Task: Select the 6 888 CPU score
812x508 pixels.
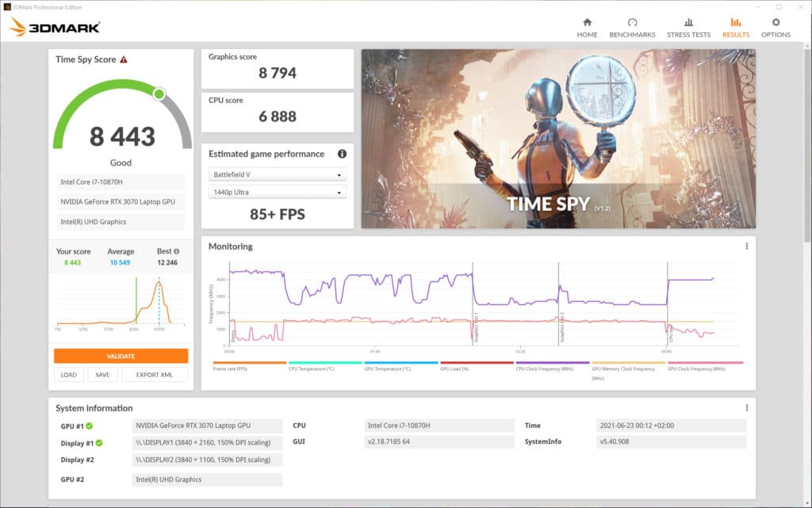Action: click(277, 116)
